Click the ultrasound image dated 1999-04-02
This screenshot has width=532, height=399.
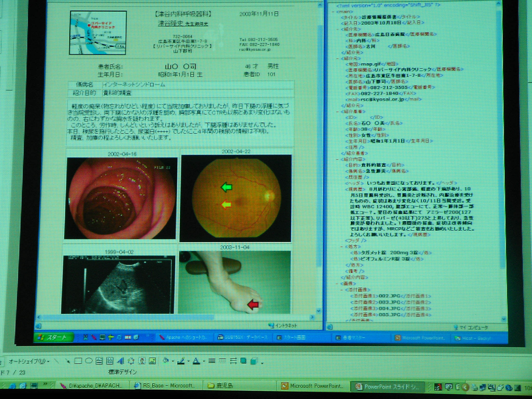pos(118,285)
